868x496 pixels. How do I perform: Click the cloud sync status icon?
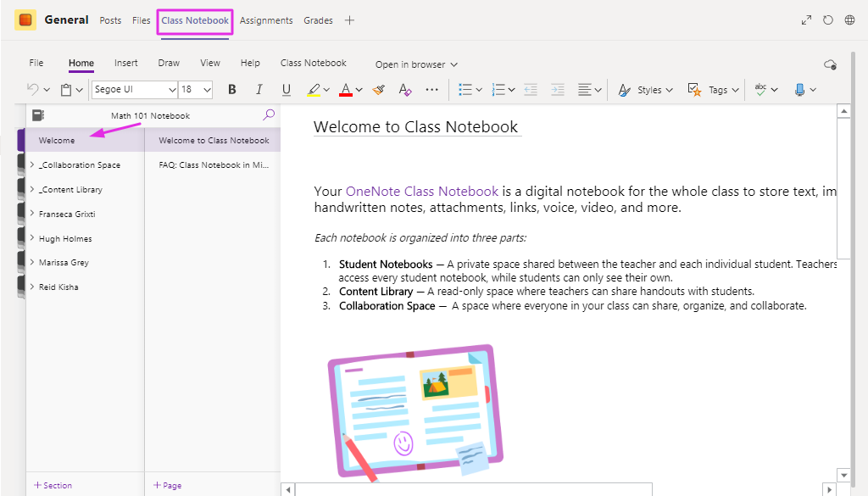(x=831, y=64)
